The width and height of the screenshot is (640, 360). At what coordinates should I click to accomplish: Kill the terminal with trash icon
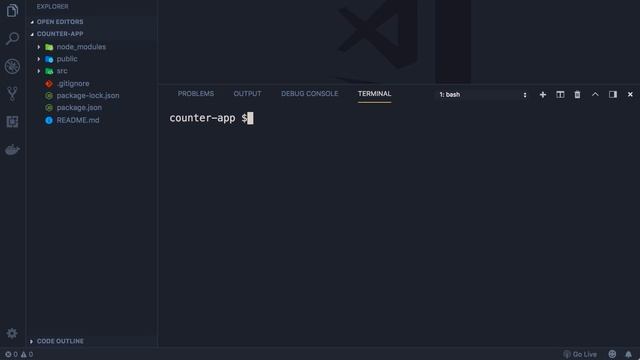577,95
